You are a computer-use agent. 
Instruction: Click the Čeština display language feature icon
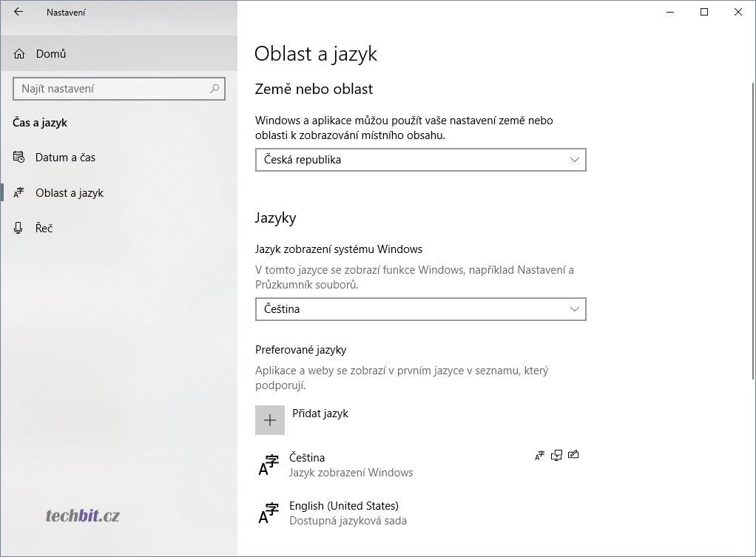coord(539,455)
